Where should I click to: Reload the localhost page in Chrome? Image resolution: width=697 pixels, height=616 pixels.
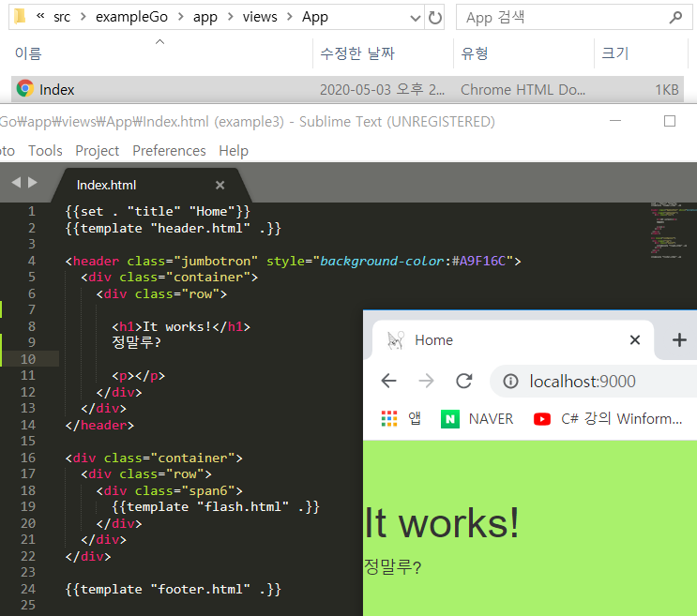[463, 381]
